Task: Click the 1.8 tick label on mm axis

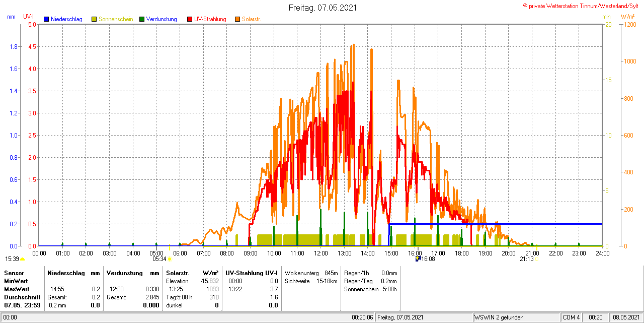Action: [x=14, y=47]
